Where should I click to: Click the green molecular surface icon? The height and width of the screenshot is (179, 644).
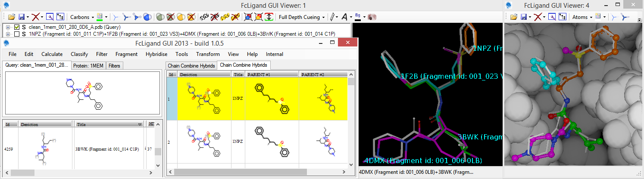click(160, 17)
